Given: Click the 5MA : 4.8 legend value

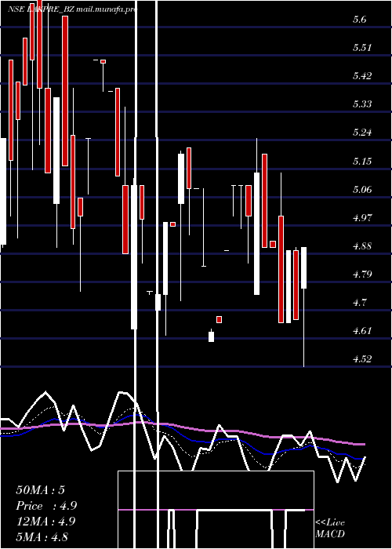Looking at the screenshot, I should pyautogui.click(x=42, y=536).
